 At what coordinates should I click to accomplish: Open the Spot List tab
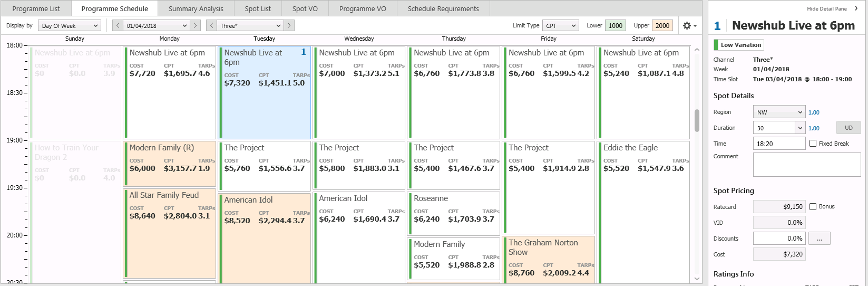(x=258, y=8)
